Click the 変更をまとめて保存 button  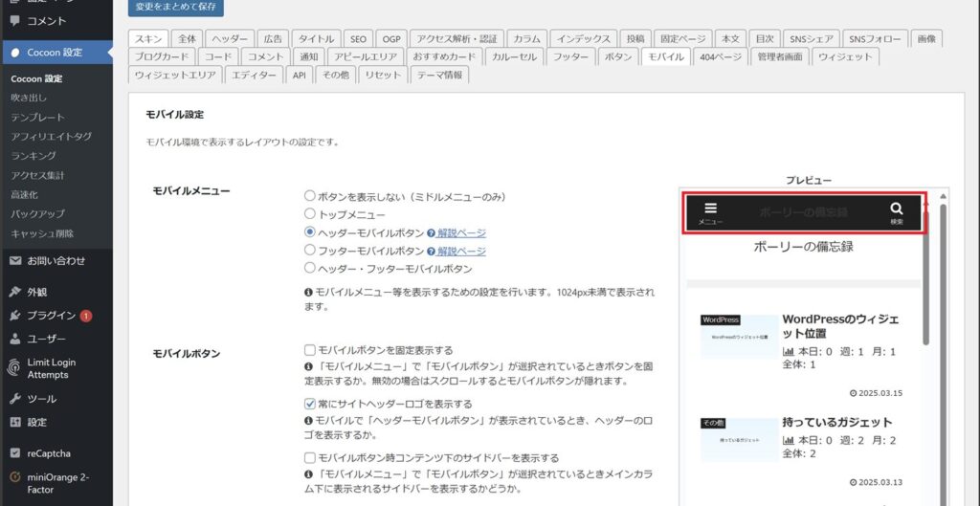[x=176, y=8]
